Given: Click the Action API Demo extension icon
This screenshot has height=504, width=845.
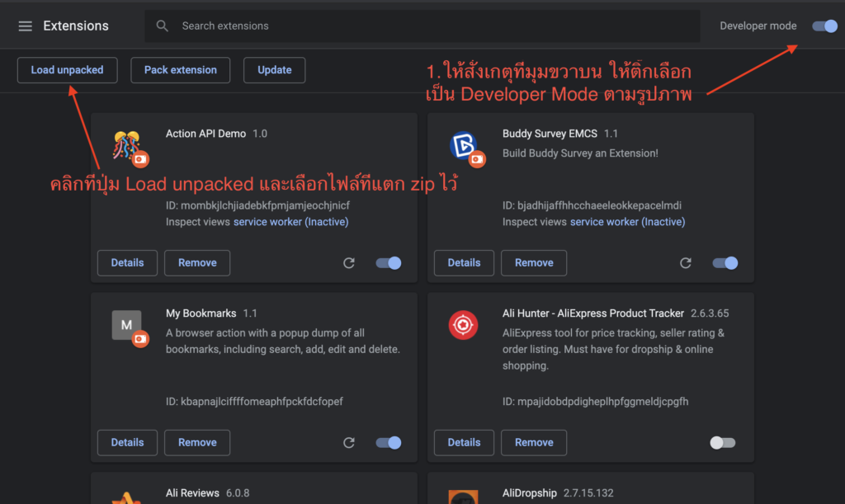Looking at the screenshot, I should pos(126,145).
